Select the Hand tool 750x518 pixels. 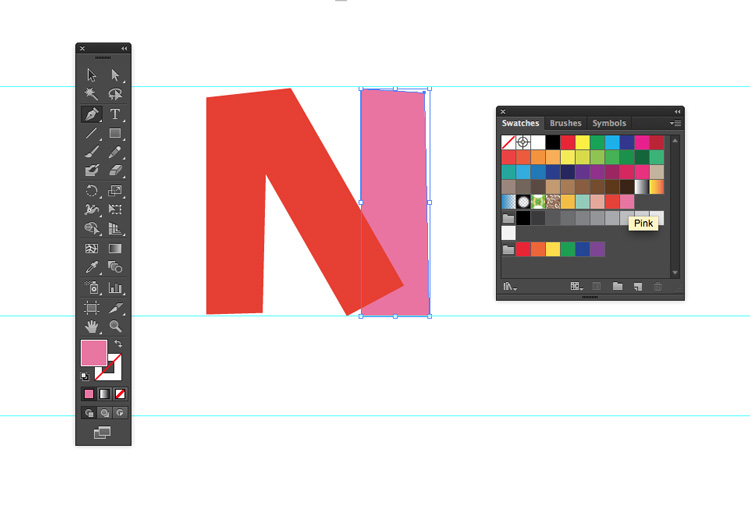[x=91, y=326]
